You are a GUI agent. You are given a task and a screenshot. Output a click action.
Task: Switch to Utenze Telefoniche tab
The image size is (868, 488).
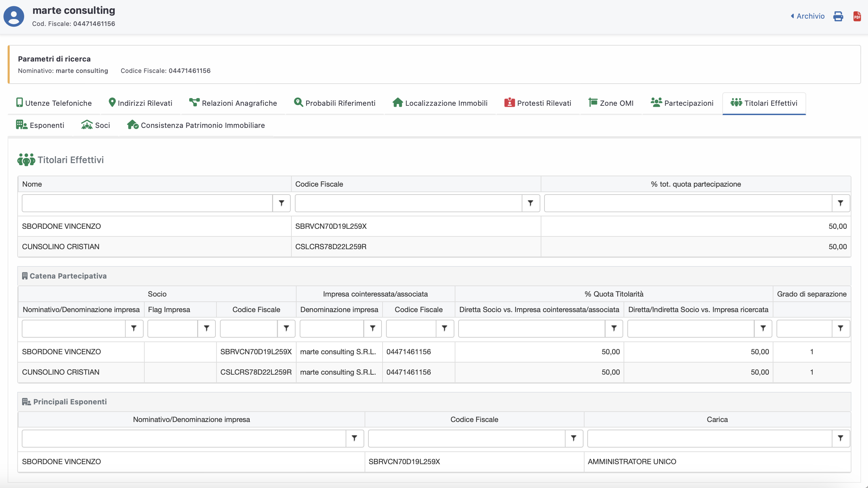(54, 103)
